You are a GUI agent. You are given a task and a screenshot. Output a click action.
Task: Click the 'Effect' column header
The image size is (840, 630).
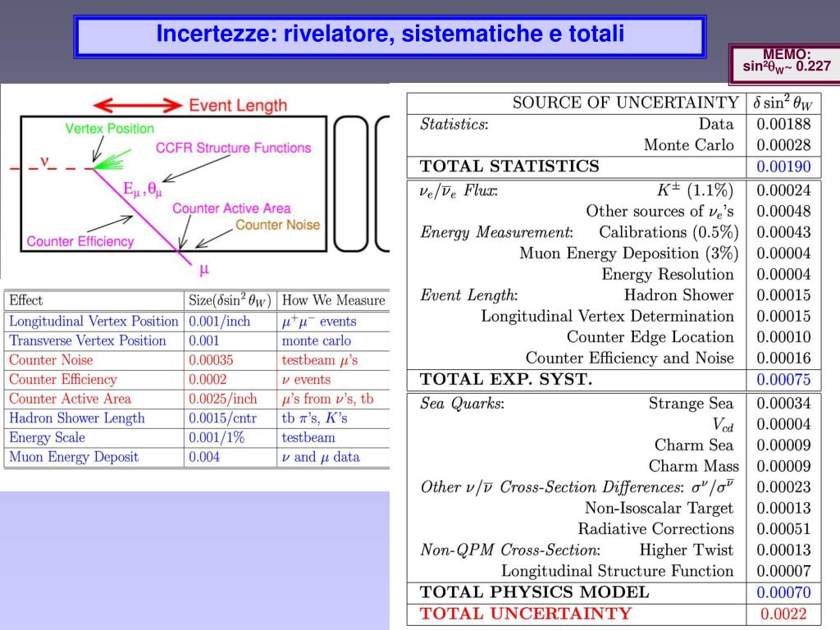(x=25, y=300)
